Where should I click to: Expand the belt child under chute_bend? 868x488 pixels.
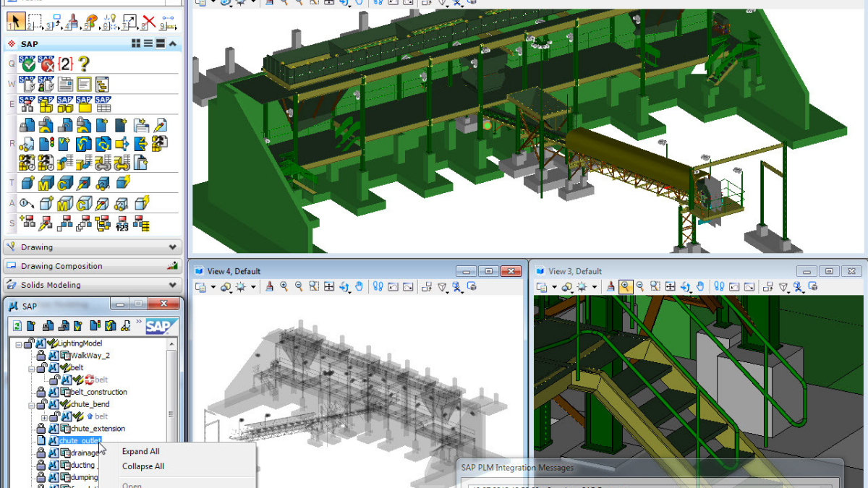point(44,416)
